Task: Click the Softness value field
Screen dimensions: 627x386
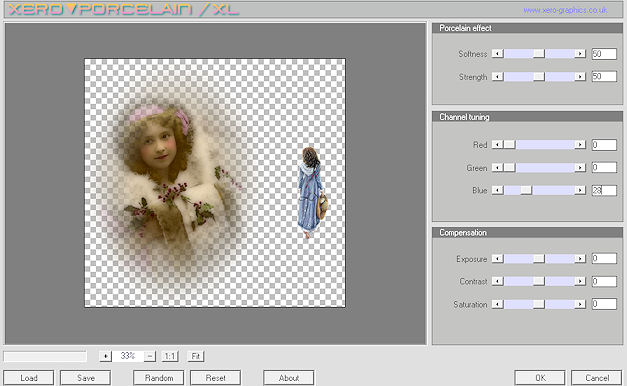Action: pyautogui.click(x=604, y=54)
